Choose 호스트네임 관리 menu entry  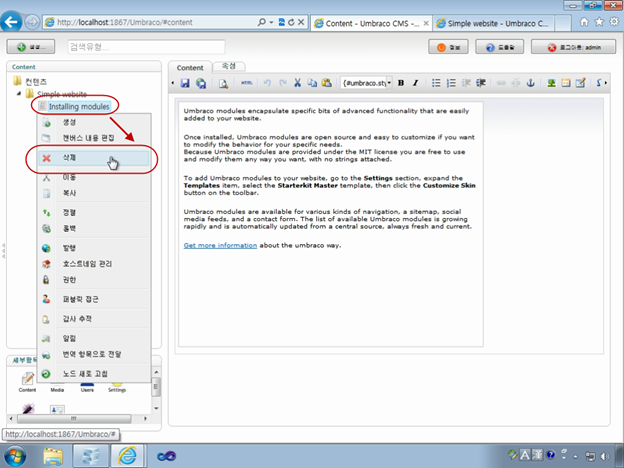[94, 264]
